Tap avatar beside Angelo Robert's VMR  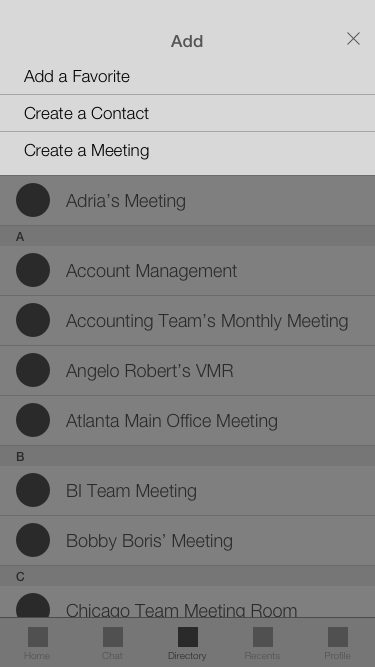[33, 370]
